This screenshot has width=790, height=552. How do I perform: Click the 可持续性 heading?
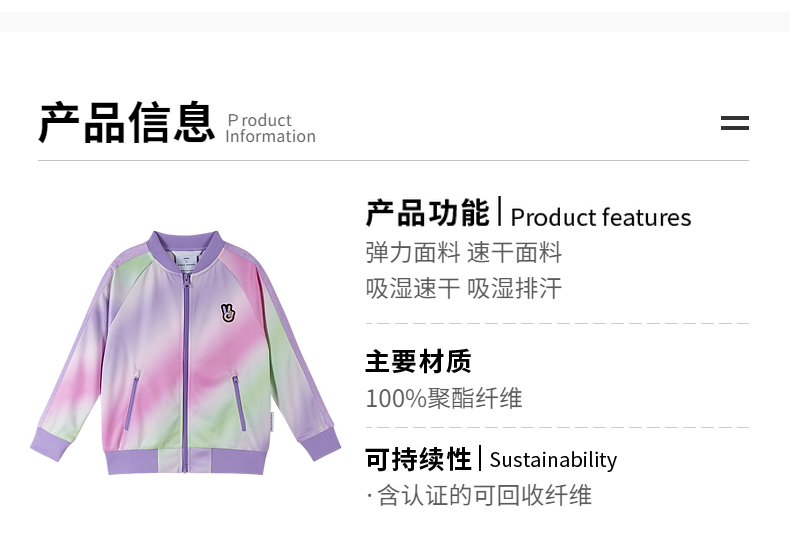[418, 459]
